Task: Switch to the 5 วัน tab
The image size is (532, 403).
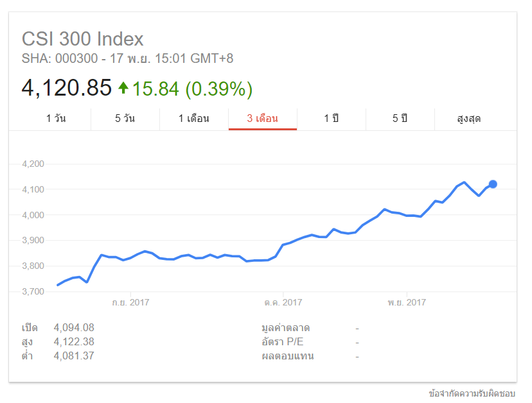Action: pyautogui.click(x=125, y=119)
